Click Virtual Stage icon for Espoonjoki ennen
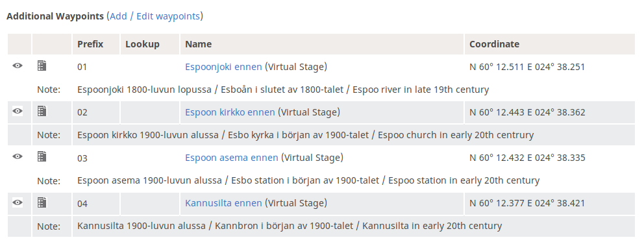This screenshot has width=644, height=242. pyautogui.click(x=42, y=66)
